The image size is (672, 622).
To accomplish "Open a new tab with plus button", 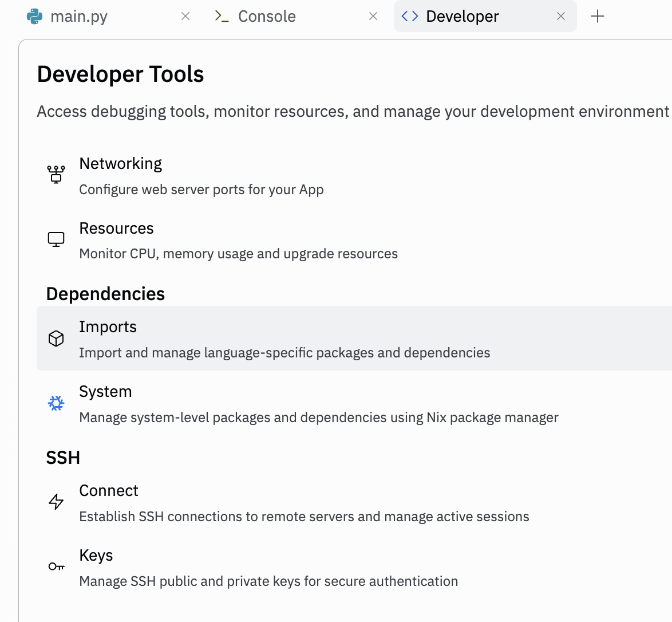I will click(x=597, y=17).
